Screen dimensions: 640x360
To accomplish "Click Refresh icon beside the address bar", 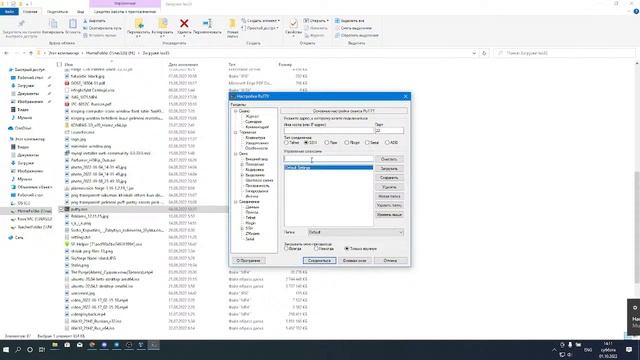I will tap(484, 53).
